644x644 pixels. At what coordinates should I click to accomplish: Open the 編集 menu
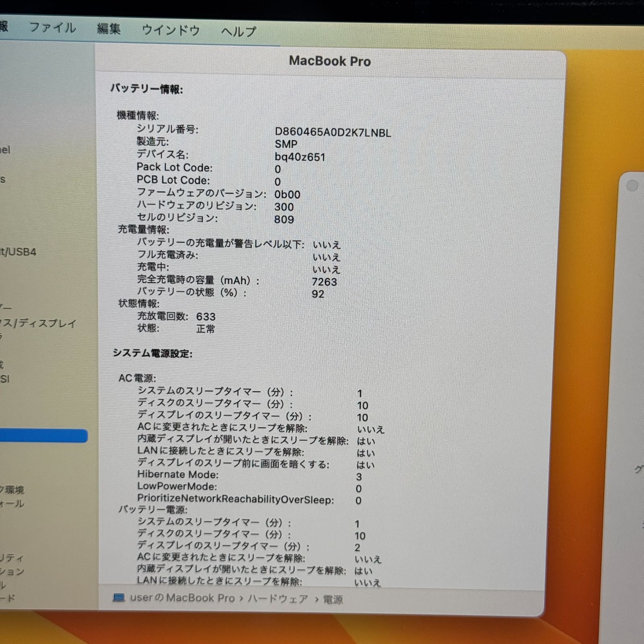tap(109, 29)
